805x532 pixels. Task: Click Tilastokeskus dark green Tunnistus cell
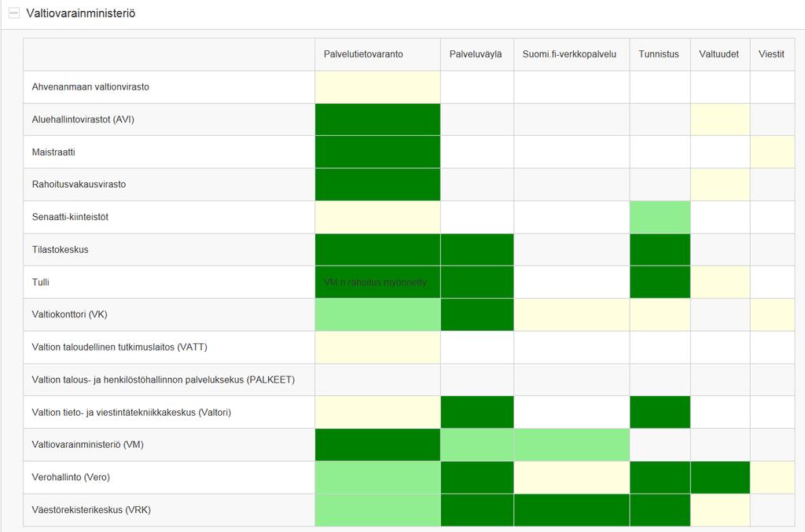(660, 250)
